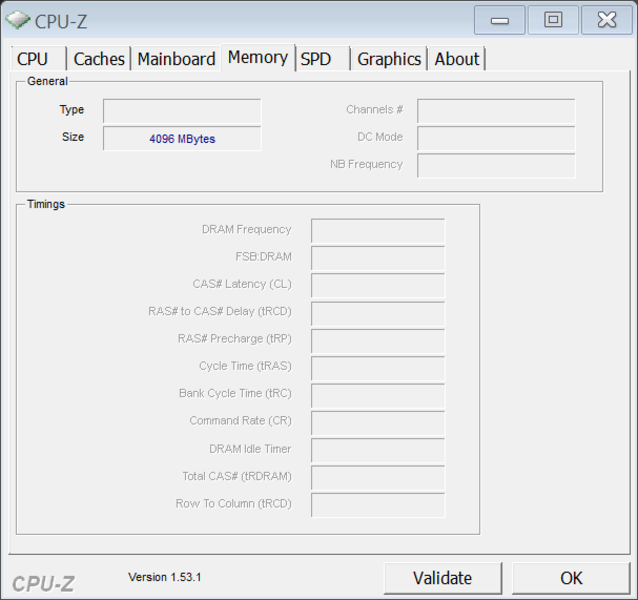This screenshot has height=600, width=638.
Task: Select the Memory tab
Action: click(258, 57)
